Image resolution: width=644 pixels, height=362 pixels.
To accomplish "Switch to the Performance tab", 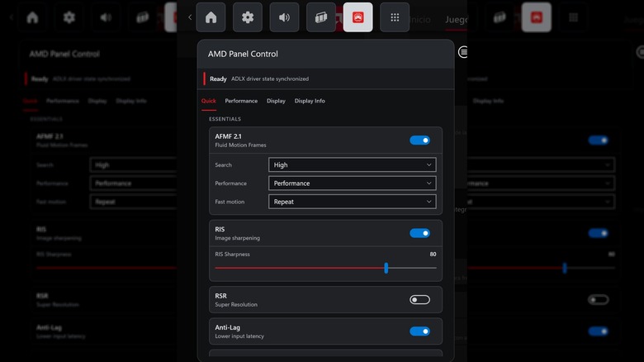I will (241, 101).
